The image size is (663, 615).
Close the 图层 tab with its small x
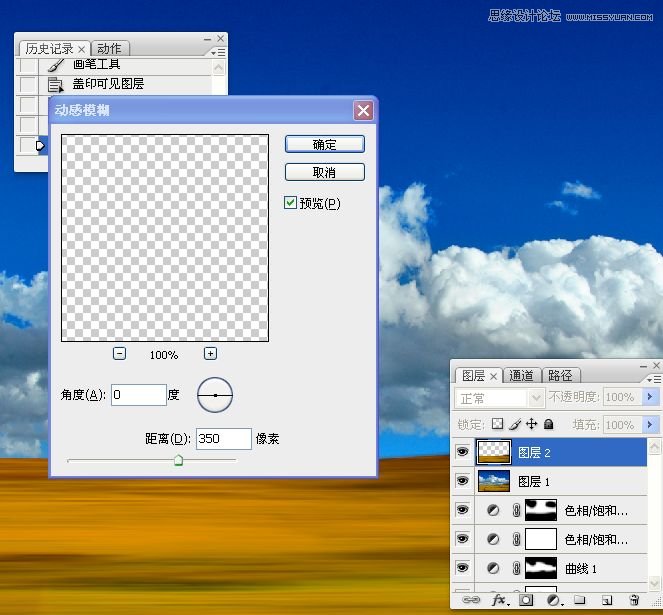click(493, 376)
